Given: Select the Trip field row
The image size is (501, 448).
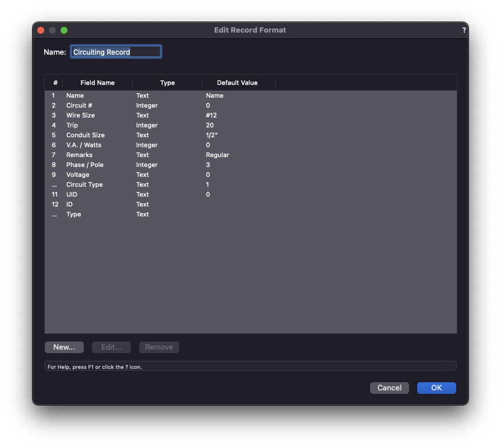Looking at the screenshot, I should (x=72, y=125).
